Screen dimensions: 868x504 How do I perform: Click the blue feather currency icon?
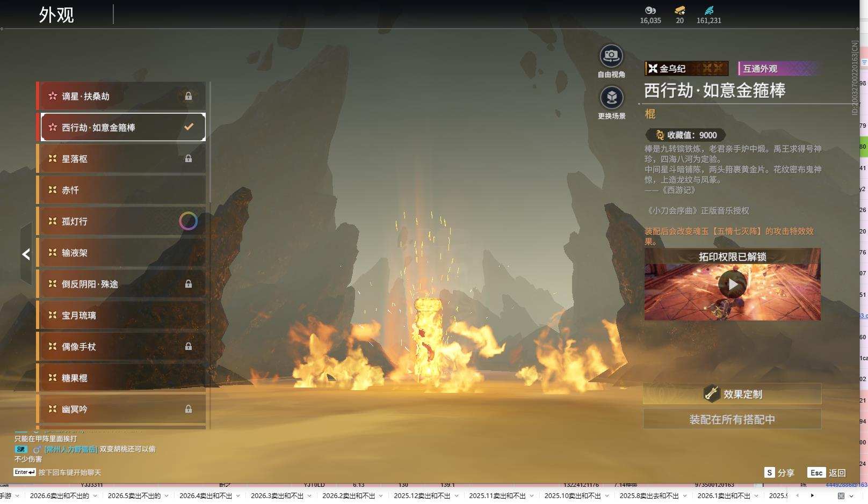point(709,10)
